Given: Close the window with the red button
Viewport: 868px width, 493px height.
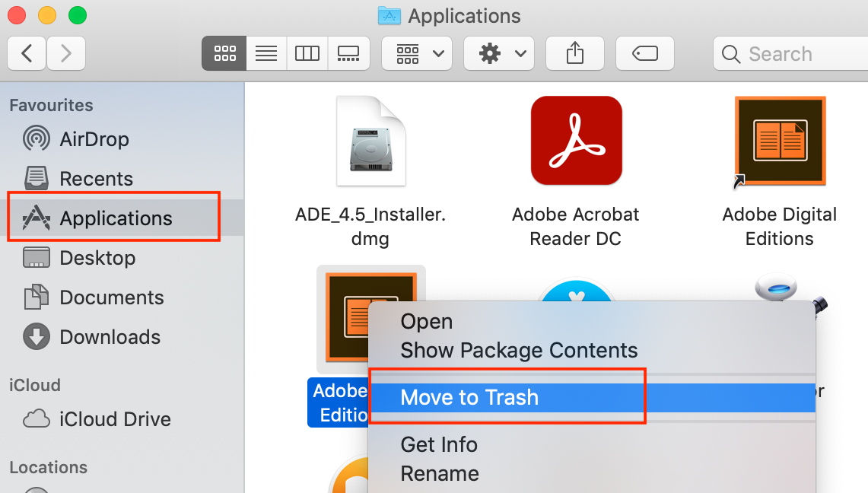Looking at the screenshot, I should pos(17,15).
